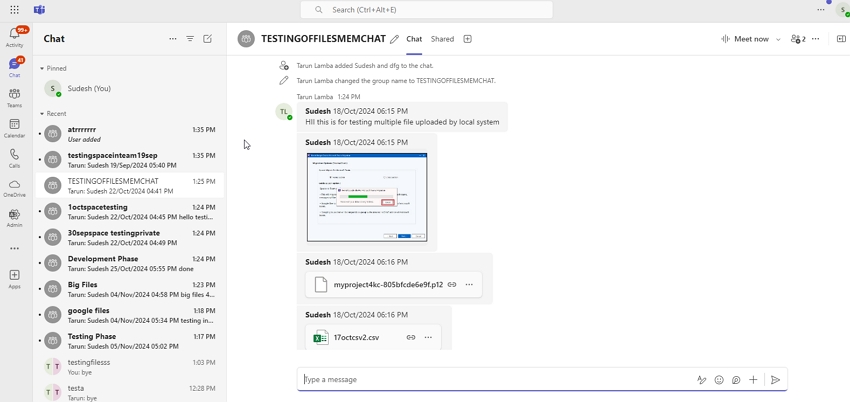Open profile avatar menu
The height and width of the screenshot is (402, 850).
[843, 10]
